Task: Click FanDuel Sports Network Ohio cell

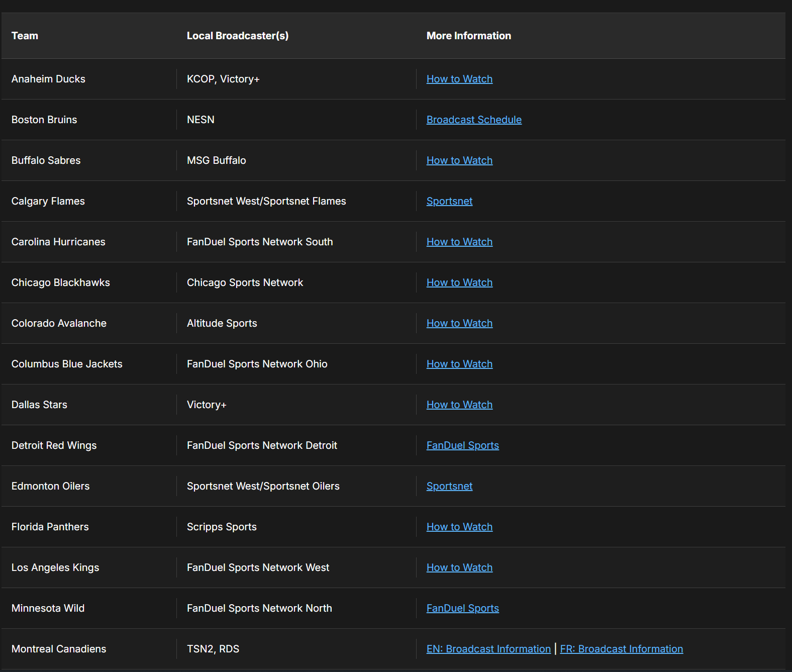Action: [296, 364]
